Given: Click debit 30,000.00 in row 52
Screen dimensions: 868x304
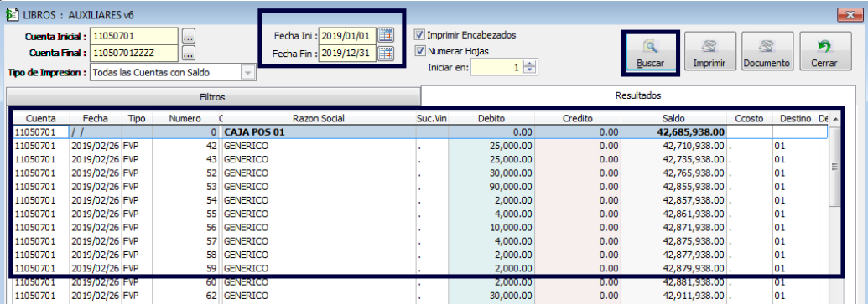Looking at the screenshot, I should [511, 173].
